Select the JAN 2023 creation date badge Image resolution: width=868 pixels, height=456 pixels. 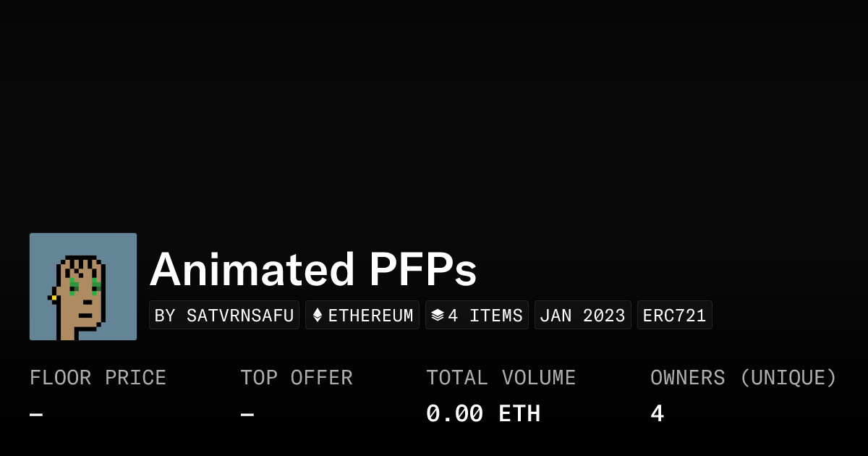point(582,316)
